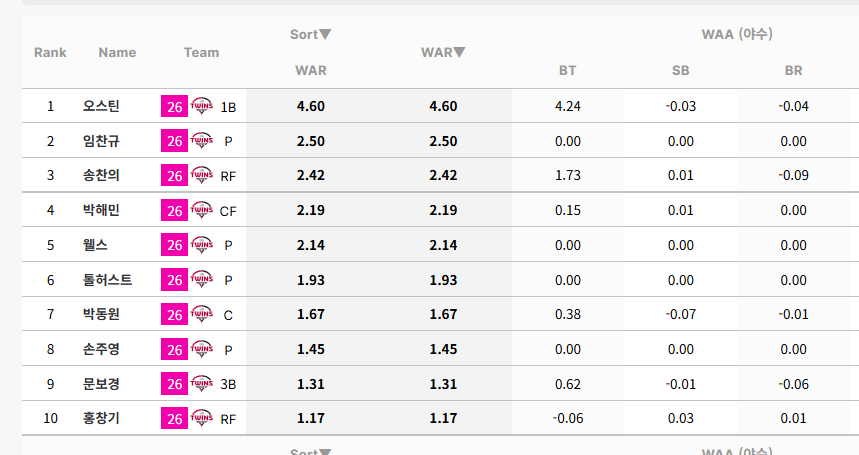Select the pink 26 badge for 오스틴
859x455 pixels.
[x=174, y=106]
